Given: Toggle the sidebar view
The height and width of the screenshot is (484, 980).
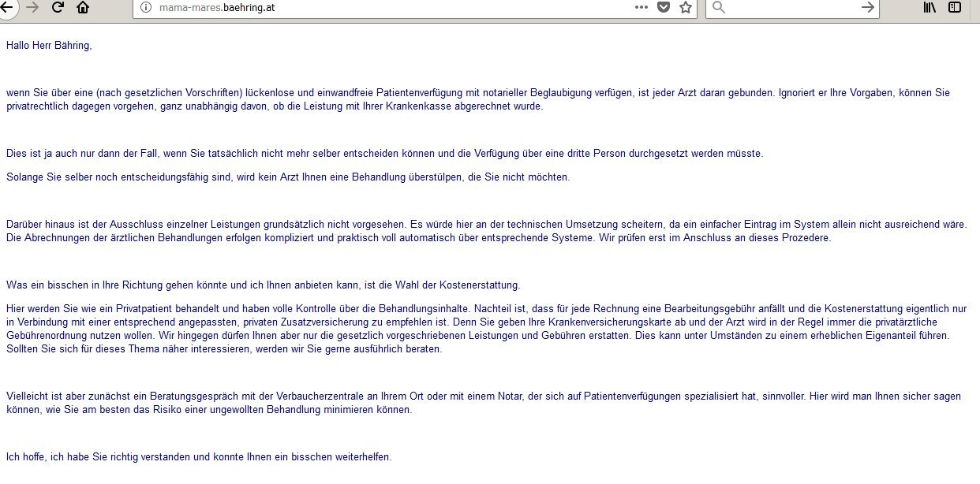Looking at the screenshot, I should [955, 7].
